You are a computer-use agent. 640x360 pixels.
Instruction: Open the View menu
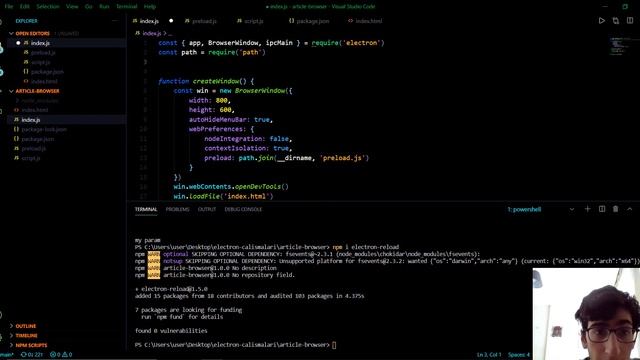[72, 7]
